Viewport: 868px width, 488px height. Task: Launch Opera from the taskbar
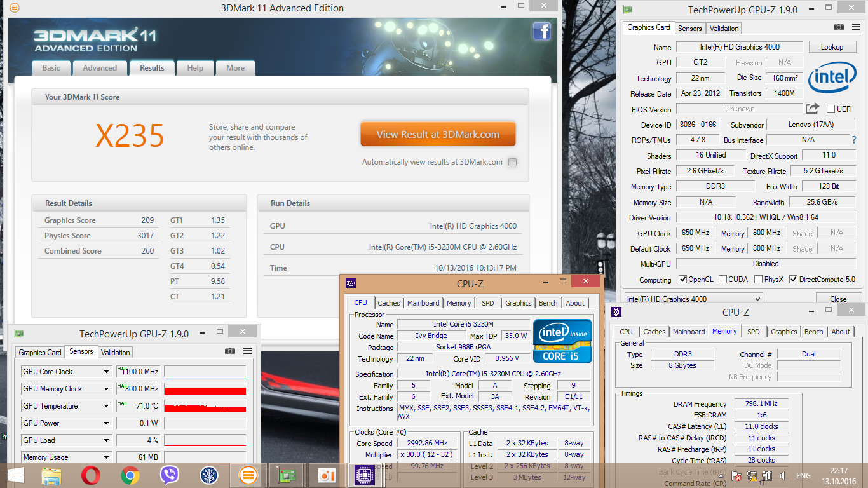(91, 475)
